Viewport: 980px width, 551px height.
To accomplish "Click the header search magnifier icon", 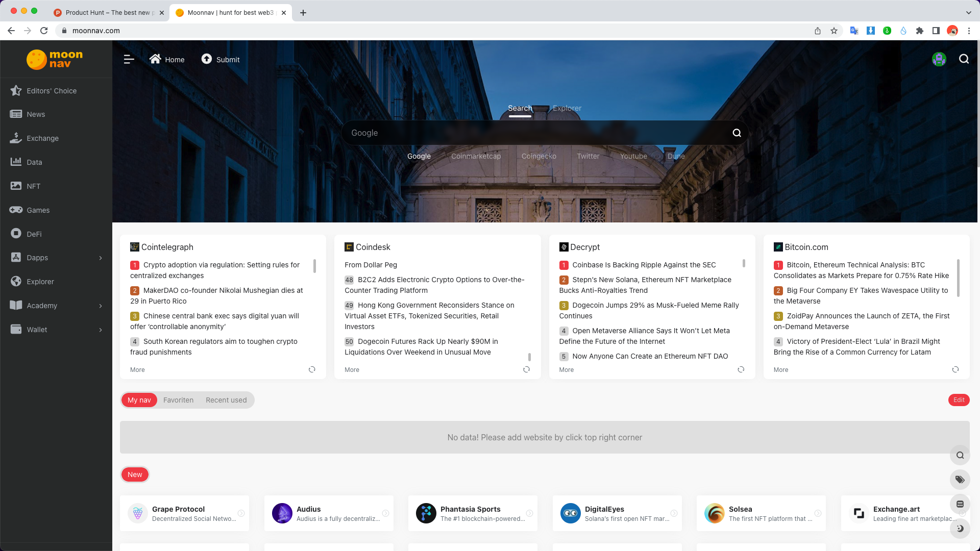I will coord(964,59).
